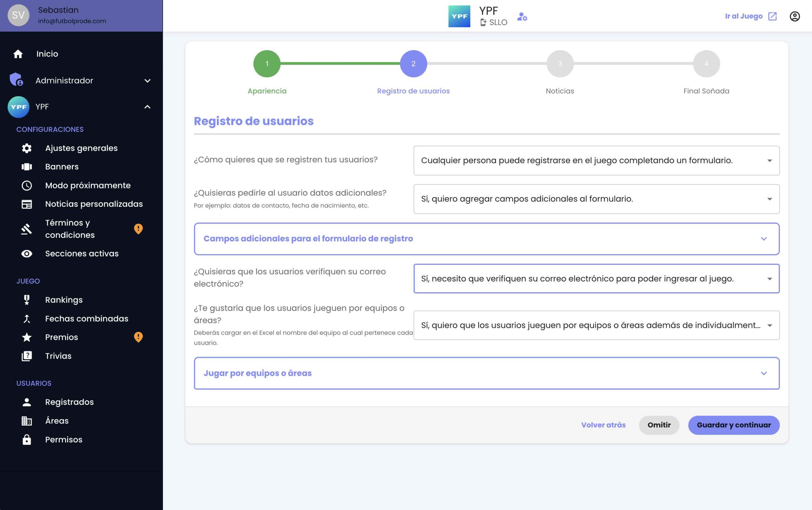812x510 pixels.
Task: Open Trivias via its quiz icon
Action: coord(27,356)
